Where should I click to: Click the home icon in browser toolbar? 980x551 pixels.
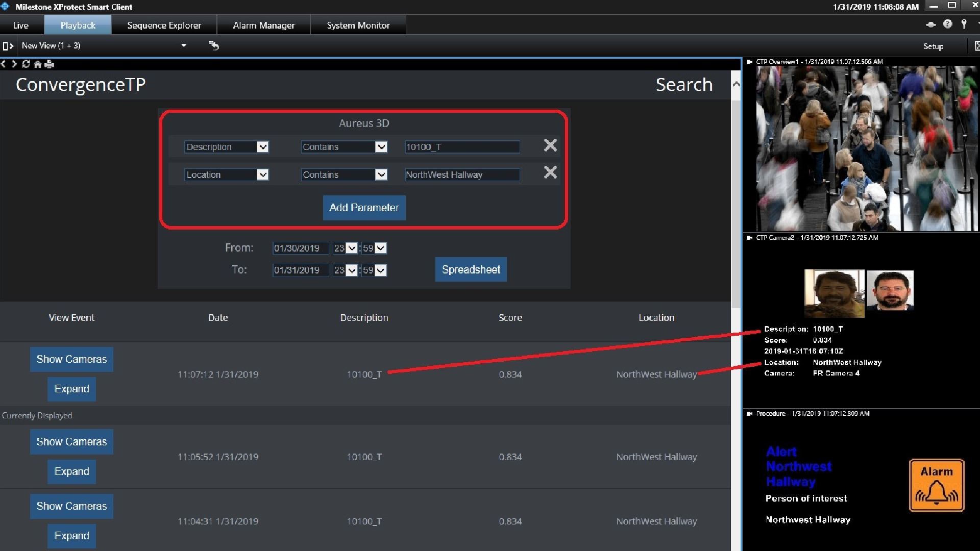pyautogui.click(x=37, y=64)
